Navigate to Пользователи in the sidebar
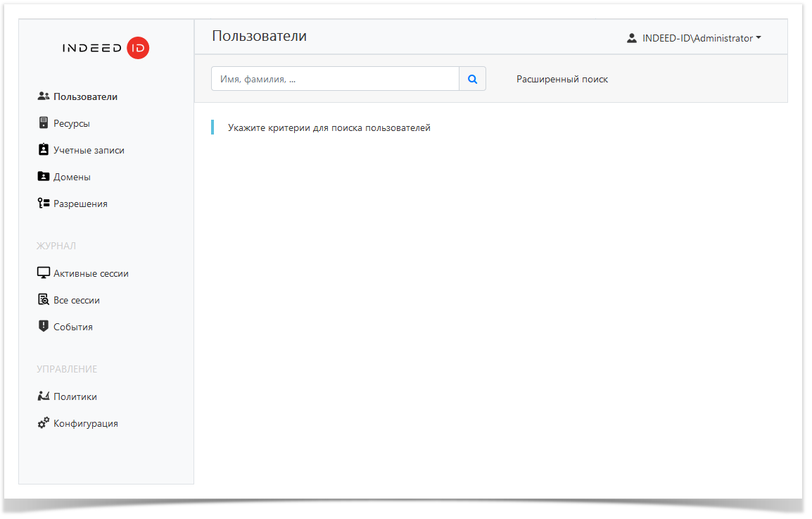The image size is (812, 519). point(86,96)
